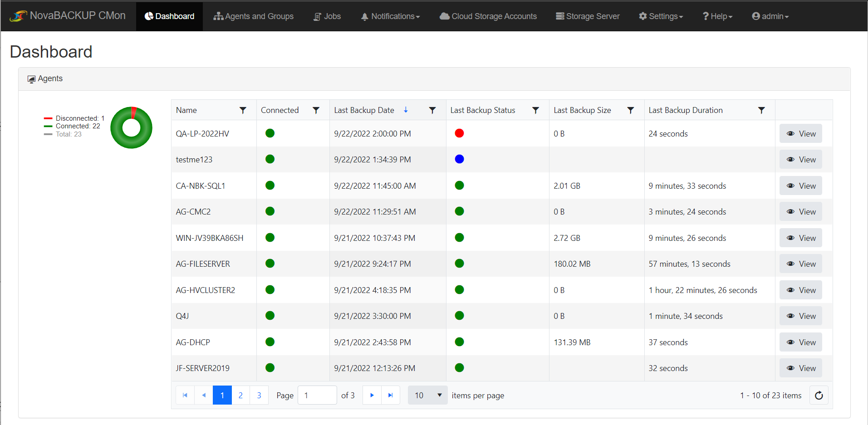Click the CA-NBK-SQL1 name cell
Screen dimensions: 868x425
(x=214, y=186)
